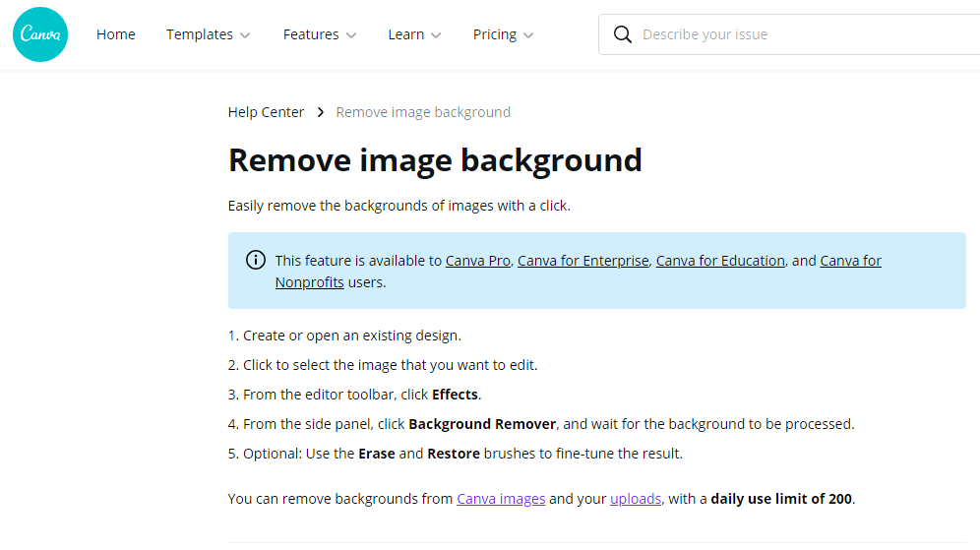The image size is (980, 550).
Task: Click the bold word 'Restore' in step 5
Action: pyautogui.click(x=454, y=454)
